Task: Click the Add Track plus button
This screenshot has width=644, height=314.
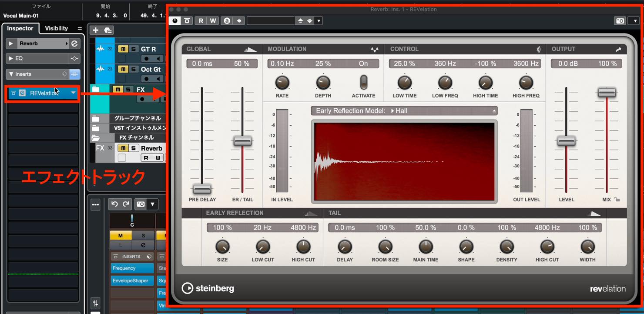Action: pyautogui.click(x=95, y=30)
